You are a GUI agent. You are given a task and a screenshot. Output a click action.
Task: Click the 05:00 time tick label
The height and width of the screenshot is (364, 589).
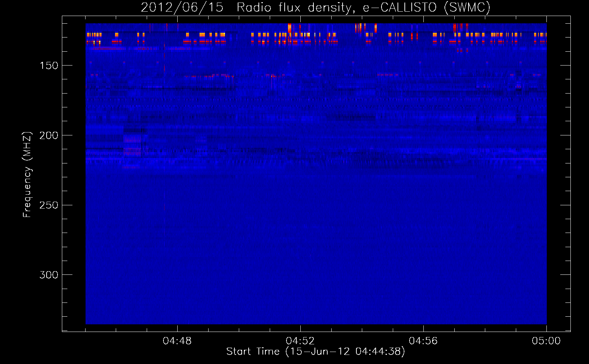click(x=546, y=341)
